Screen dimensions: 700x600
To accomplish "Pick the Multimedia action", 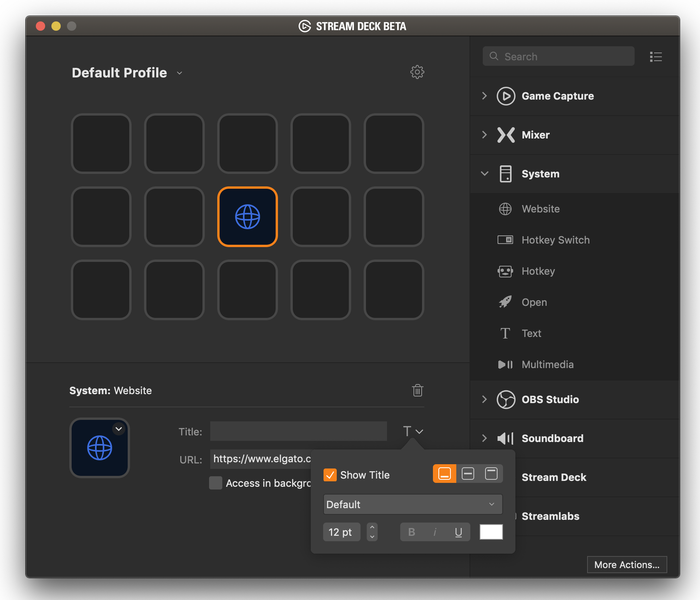I will pos(547,365).
